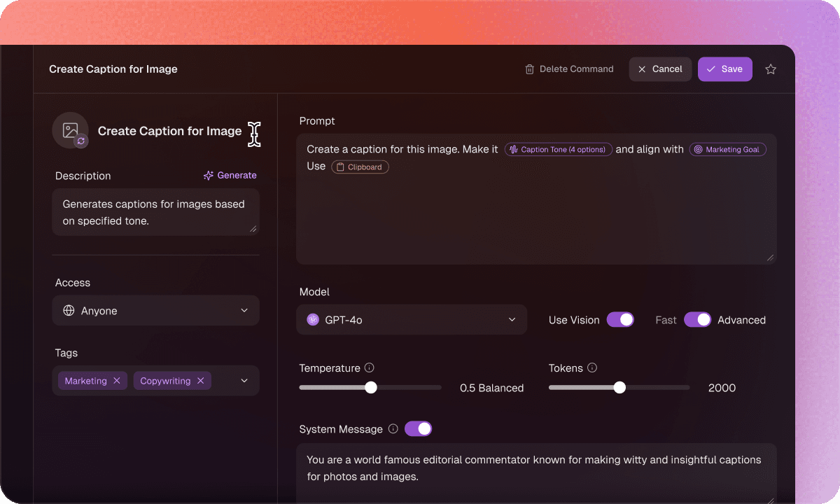Remove the Copywriting tag via its X
Viewport: 840px width, 504px height.
pyautogui.click(x=201, y=380)
